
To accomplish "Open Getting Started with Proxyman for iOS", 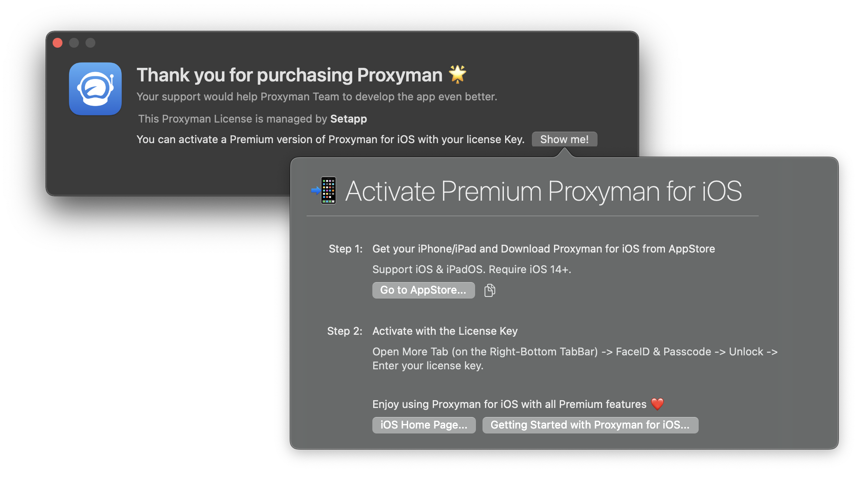I will (x=590, y=425).
